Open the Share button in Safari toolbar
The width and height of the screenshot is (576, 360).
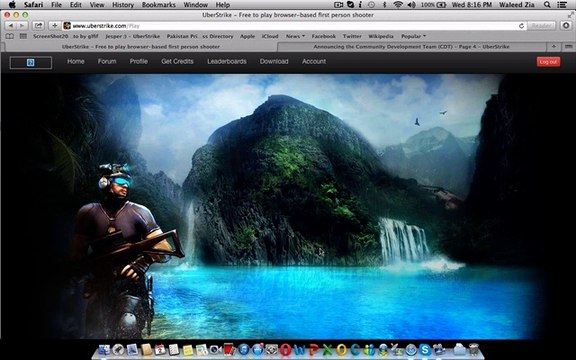click(x=38, y=26)
